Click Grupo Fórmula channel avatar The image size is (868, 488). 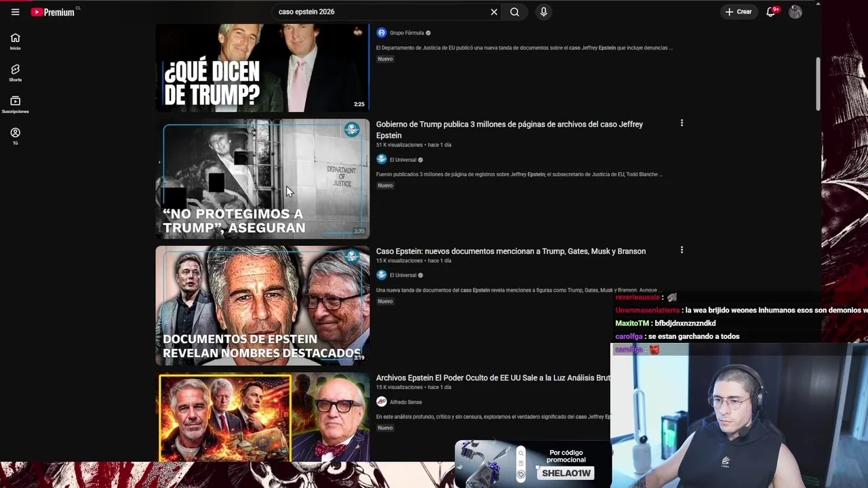click(x=381, y=33)
